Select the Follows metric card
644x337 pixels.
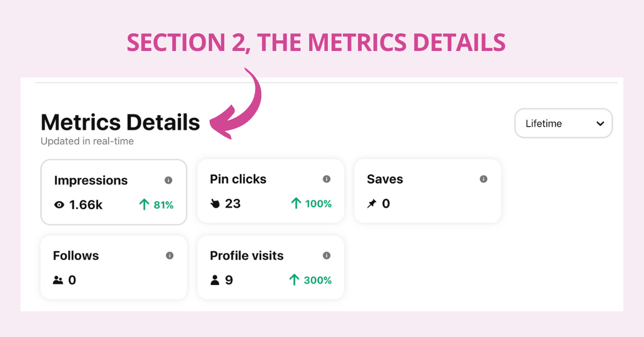[x=114, y=267]
